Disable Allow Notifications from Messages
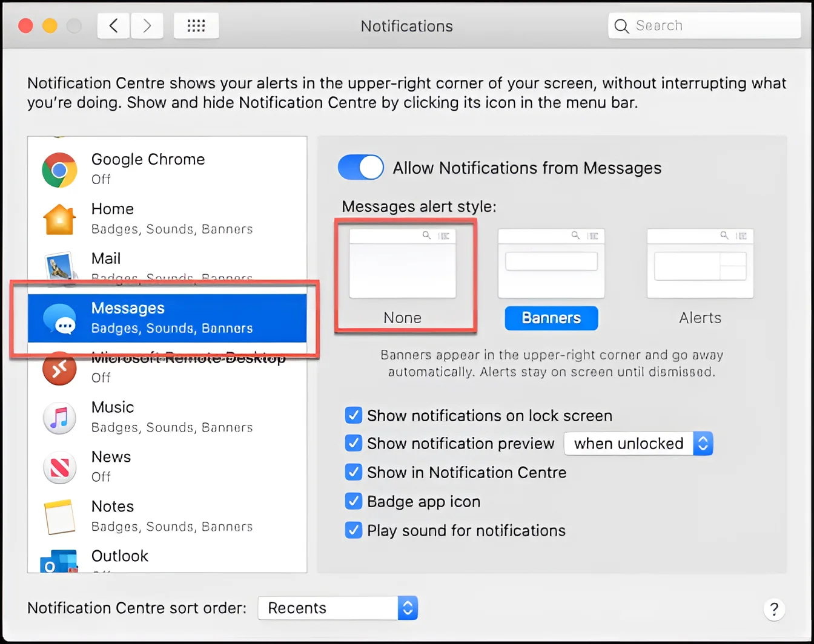The width and height of the screenshot is (814, 644). click(x=360, y=167)
